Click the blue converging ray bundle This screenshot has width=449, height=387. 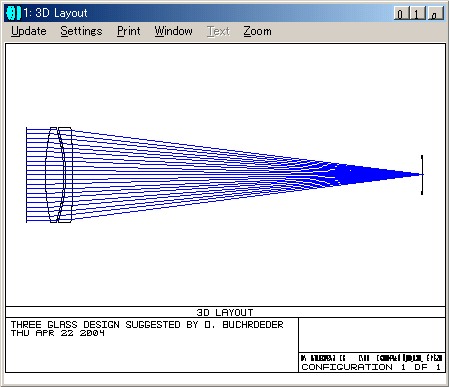(213, 174)
